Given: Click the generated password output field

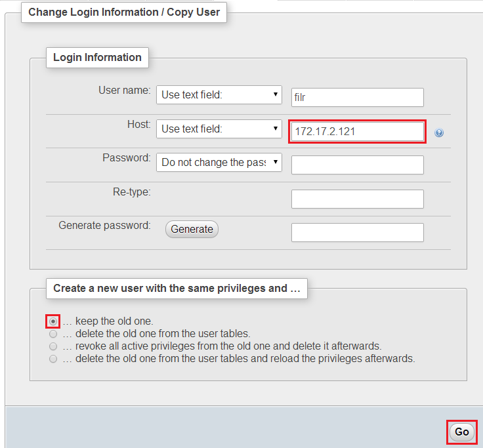Looking at the screenshot, I should point(358,232).
